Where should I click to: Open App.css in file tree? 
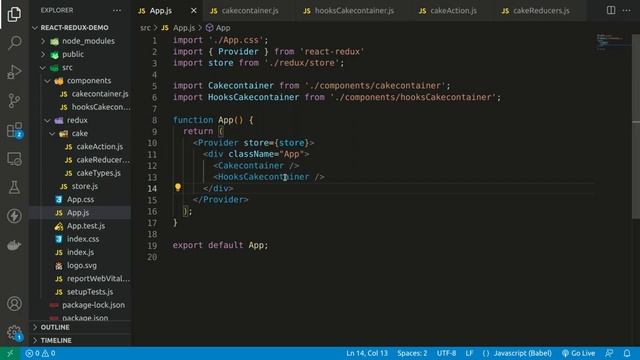(80, 200)
